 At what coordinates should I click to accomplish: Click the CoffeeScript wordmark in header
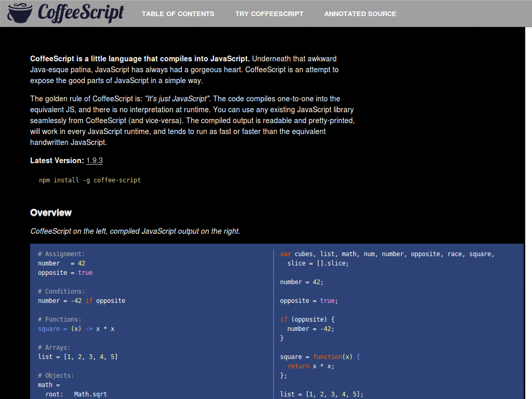[81, 13]
